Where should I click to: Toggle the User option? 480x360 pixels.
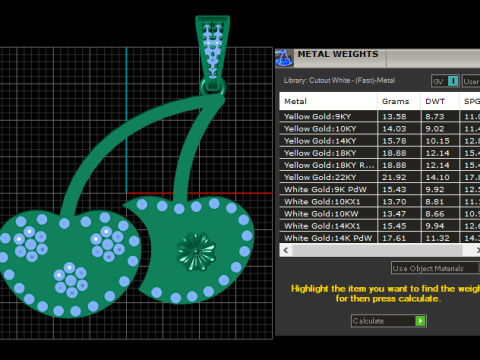[471, 81]
